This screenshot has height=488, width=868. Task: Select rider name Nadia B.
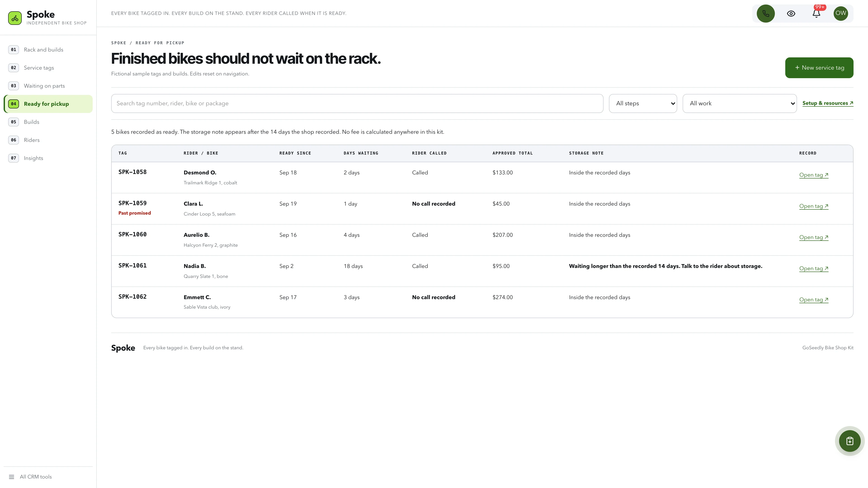coord(194,266)
